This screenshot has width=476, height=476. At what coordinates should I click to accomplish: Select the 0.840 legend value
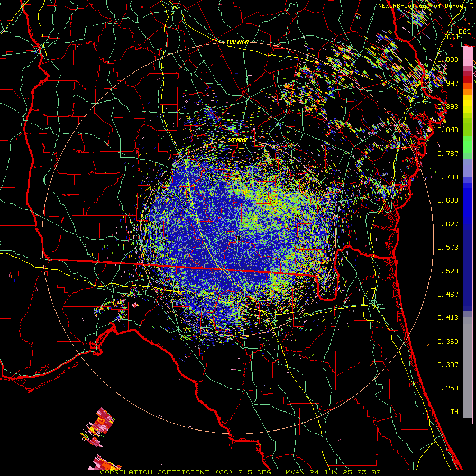click(448, 130)
